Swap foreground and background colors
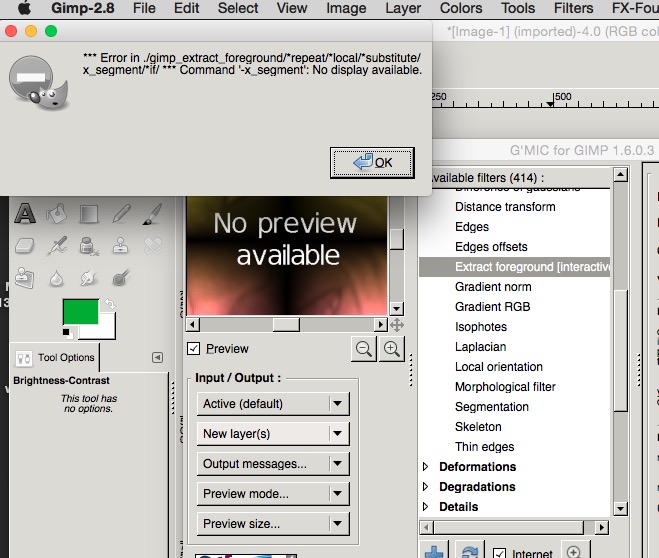 coord(110,303)
